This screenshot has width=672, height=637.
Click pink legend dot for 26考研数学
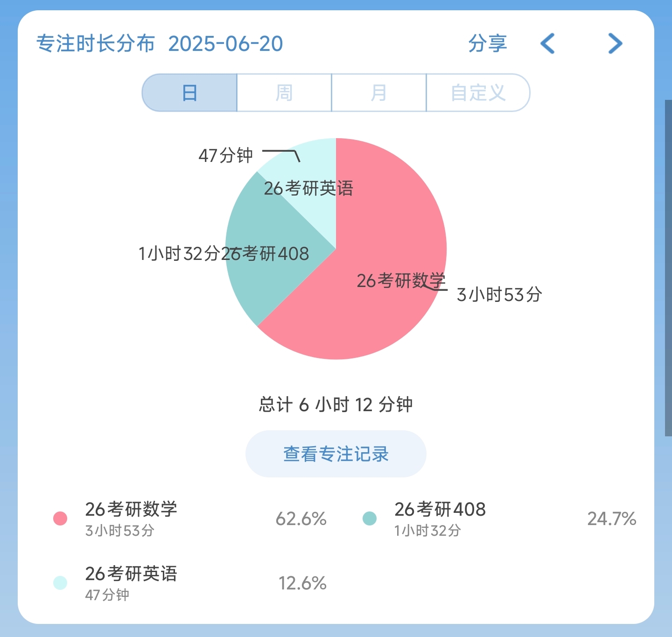tap(60, 518)
